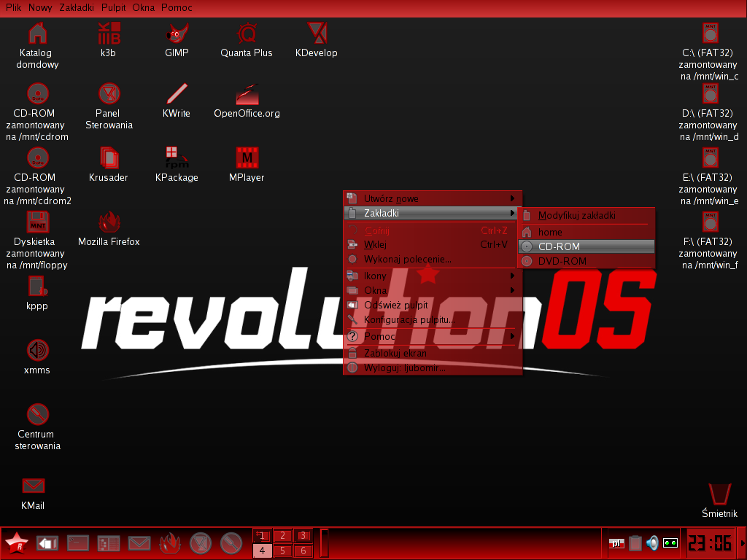Open the Nowy menu
747x560 pixels.
pyautogui.click(x=40, y=7)
